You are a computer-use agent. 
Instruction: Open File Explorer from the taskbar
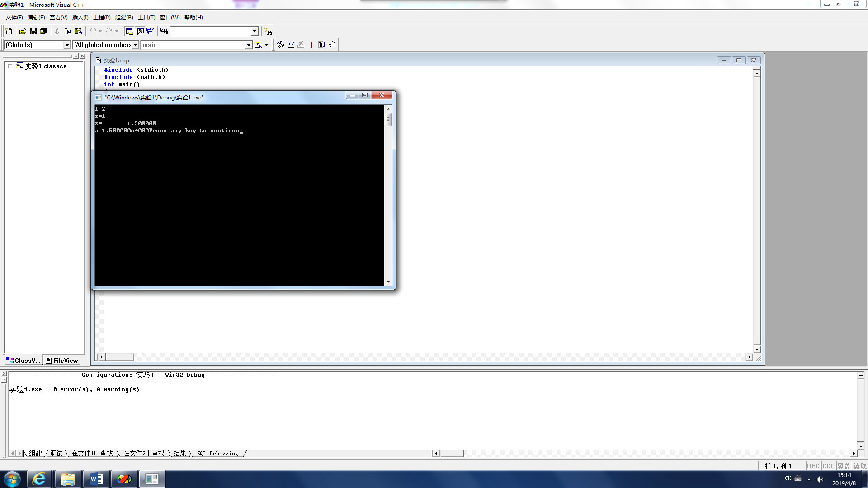pos(68,479)
